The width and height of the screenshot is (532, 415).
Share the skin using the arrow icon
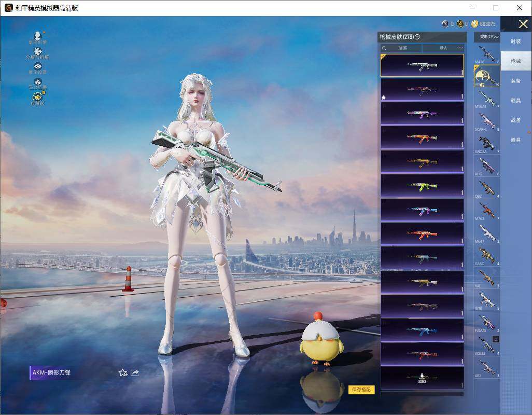[x=135, y=372]
